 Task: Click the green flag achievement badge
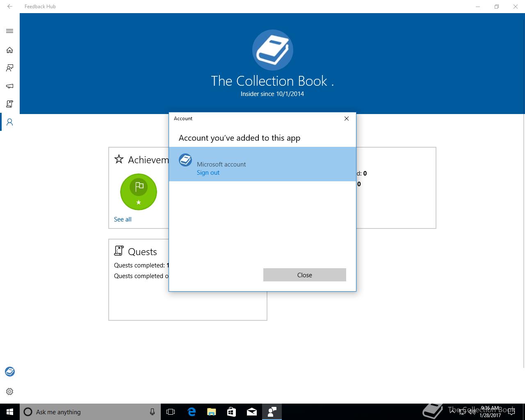point(139,192)
